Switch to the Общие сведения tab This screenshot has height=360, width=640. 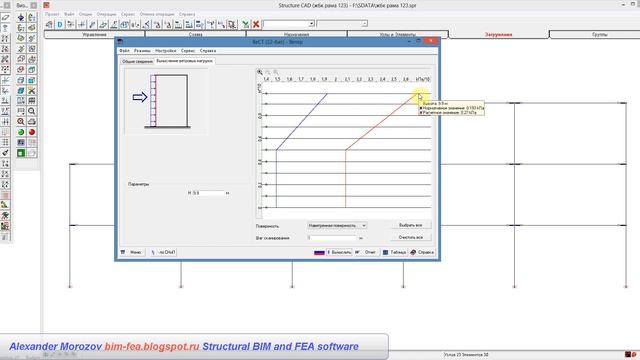coord(137,61)
